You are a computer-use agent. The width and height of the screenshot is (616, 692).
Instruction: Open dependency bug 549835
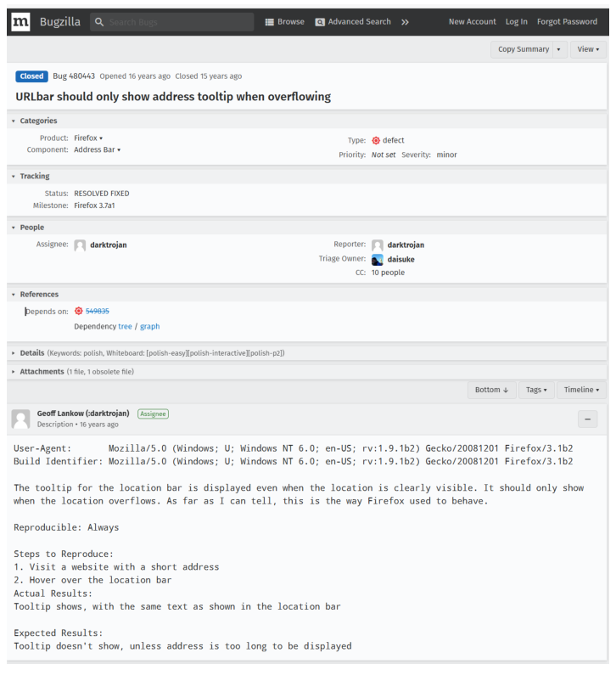click(96, 310)
